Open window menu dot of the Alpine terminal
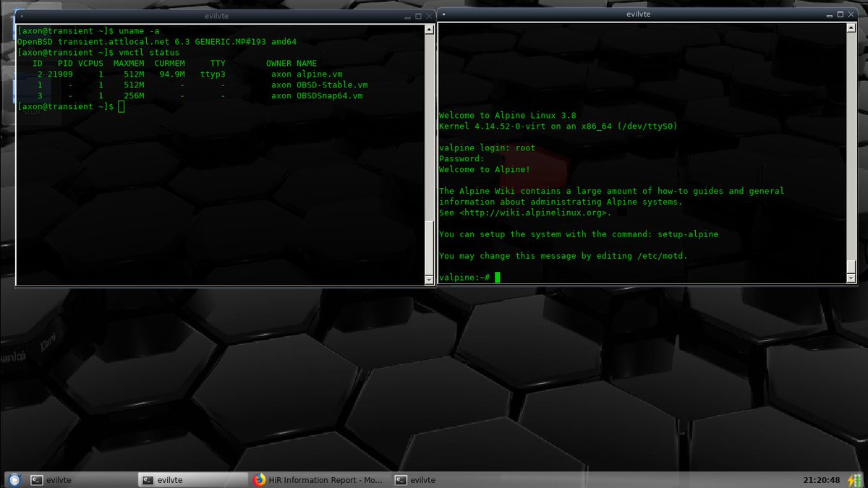The height and width of the screenshot is (488, 868). [x=443, y=13]
